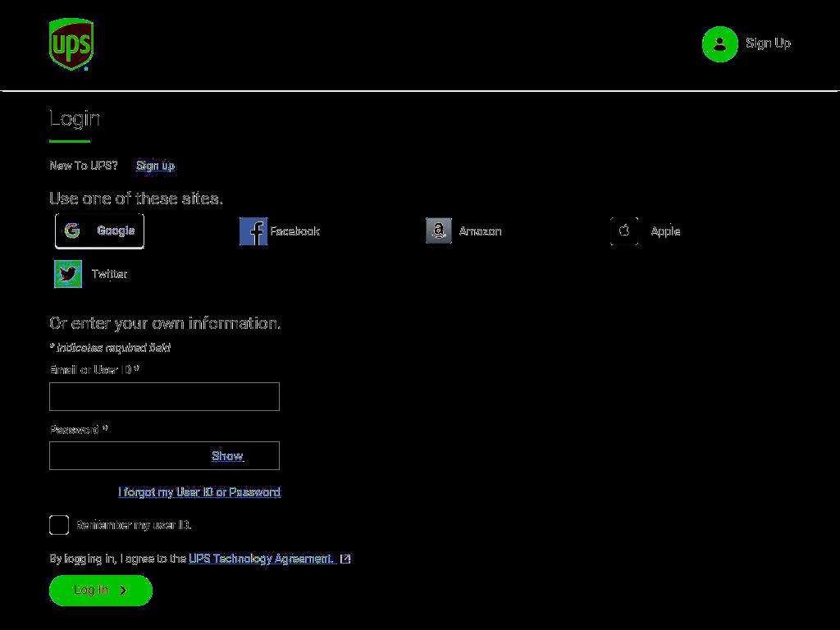The height and width of the screenshot is (630, 840).
Task: Open I forgot my User ID or Password
Action: (x=199, y=491)
